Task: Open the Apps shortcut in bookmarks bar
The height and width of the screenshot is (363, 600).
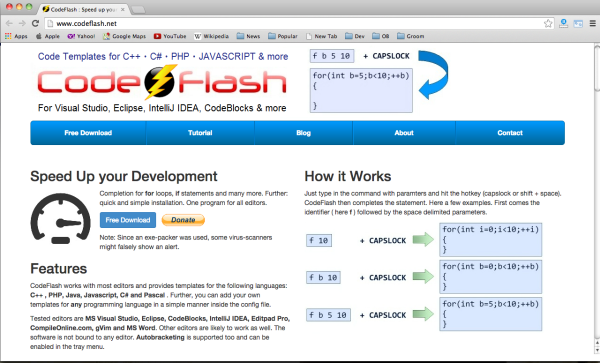Action: (x=16, y=36)
